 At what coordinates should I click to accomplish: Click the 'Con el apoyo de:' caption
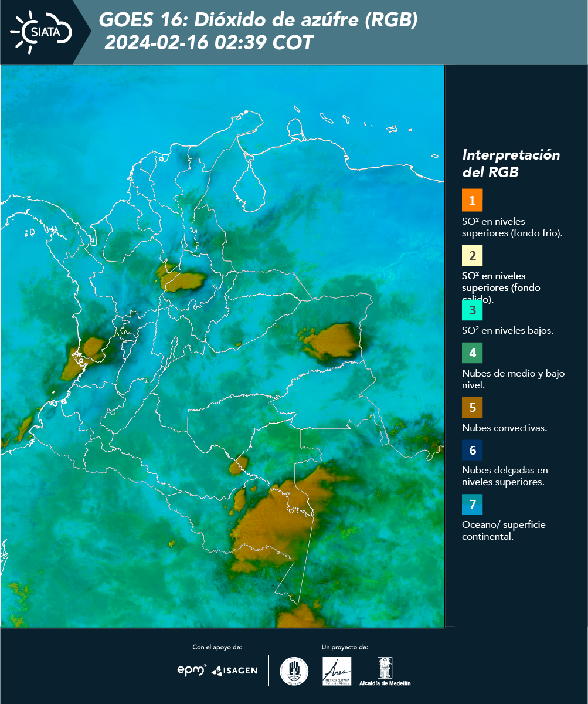point(217,647)
